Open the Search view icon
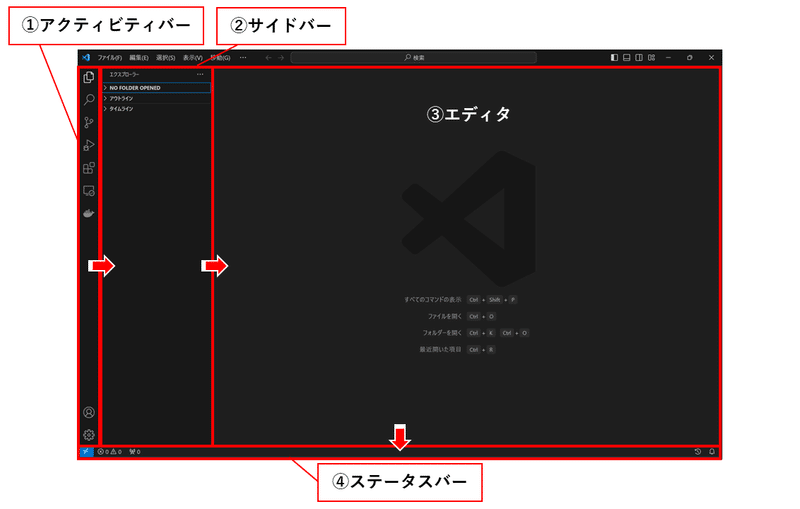 point(89,99)
